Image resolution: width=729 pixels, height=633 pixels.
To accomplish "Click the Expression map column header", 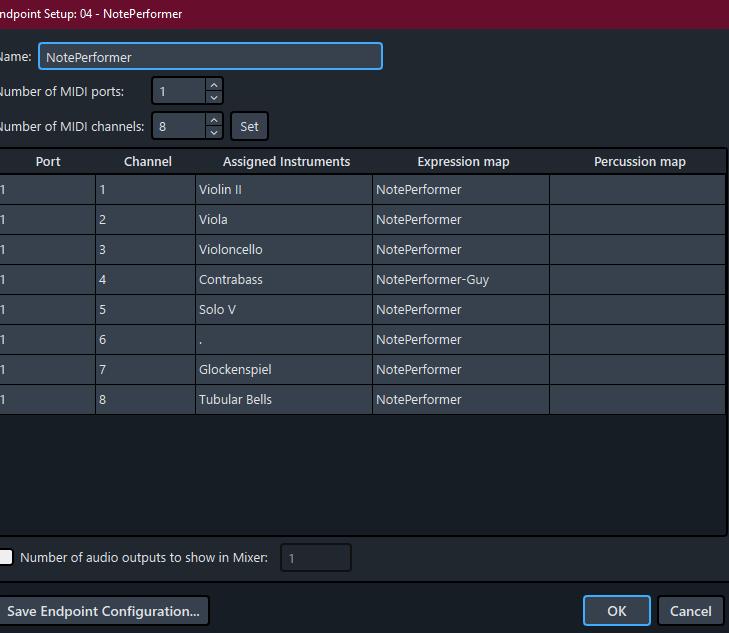I will coord(463,161).
